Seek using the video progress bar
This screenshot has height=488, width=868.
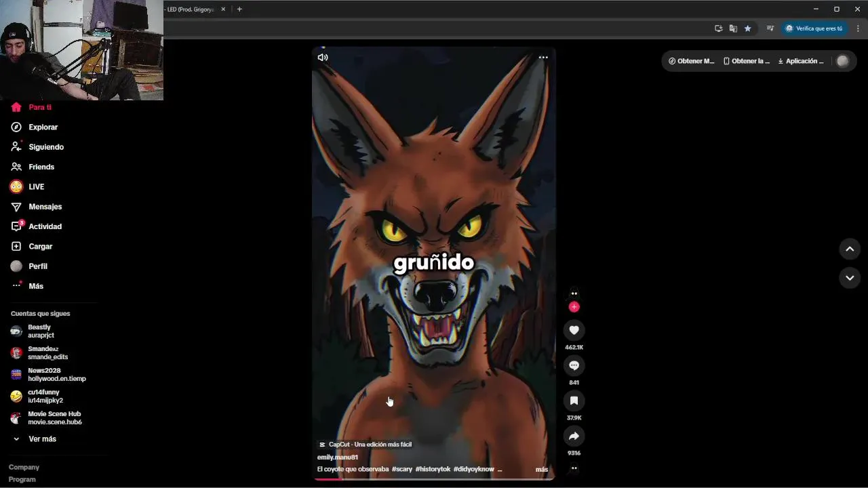(434, 479)
